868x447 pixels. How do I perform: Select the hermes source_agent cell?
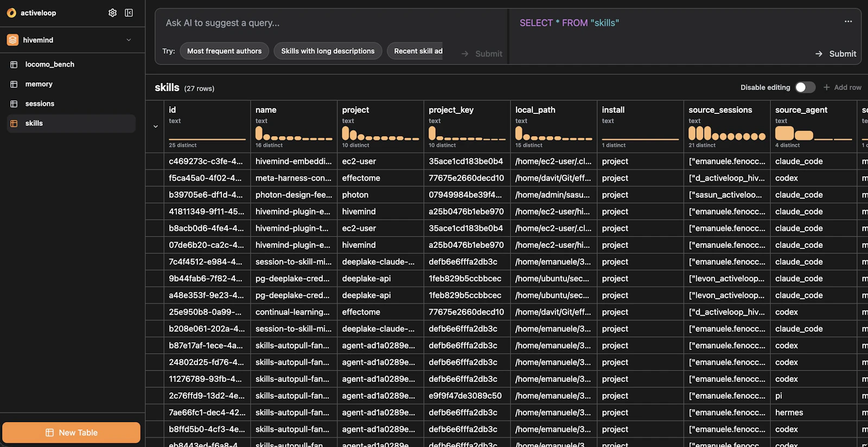tap(813, 413)
